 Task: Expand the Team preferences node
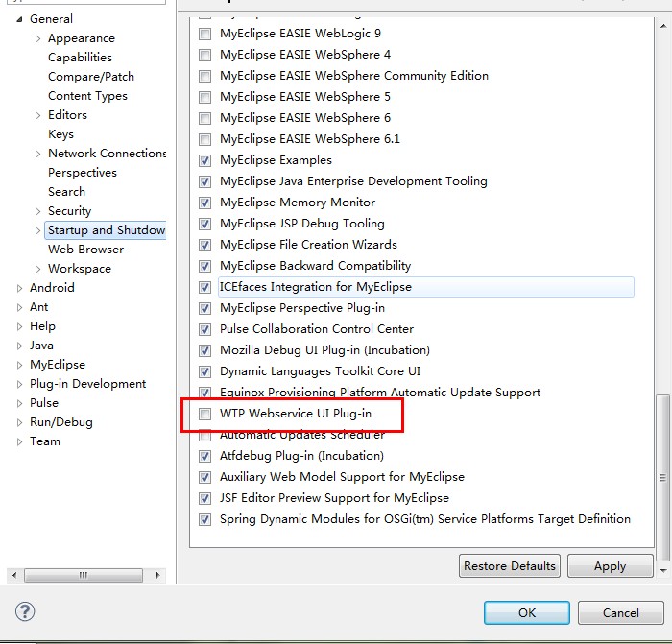click(19, 441)
